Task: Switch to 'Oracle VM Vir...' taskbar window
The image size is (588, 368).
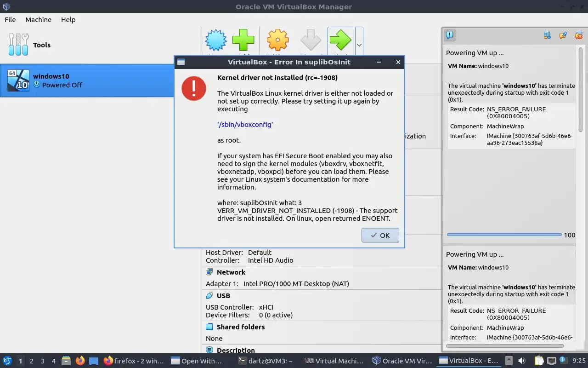Action: click(x=401, y=361)
